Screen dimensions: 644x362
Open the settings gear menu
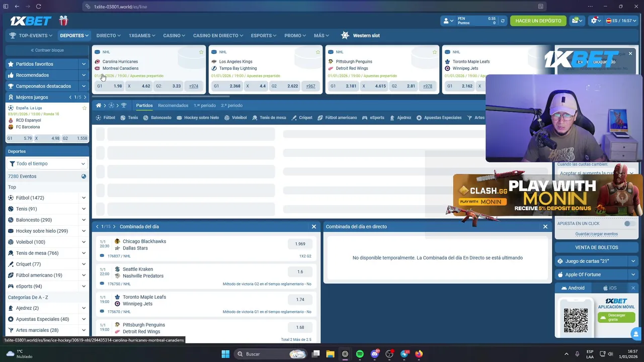596,21
